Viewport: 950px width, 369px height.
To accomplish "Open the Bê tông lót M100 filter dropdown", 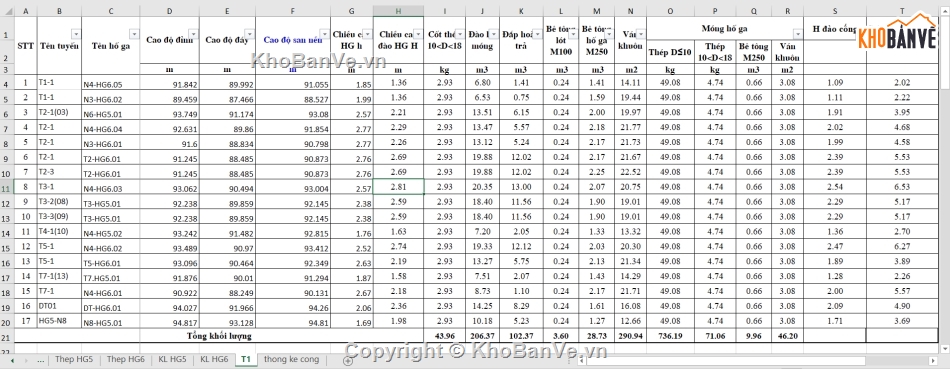I will [573, 34].
